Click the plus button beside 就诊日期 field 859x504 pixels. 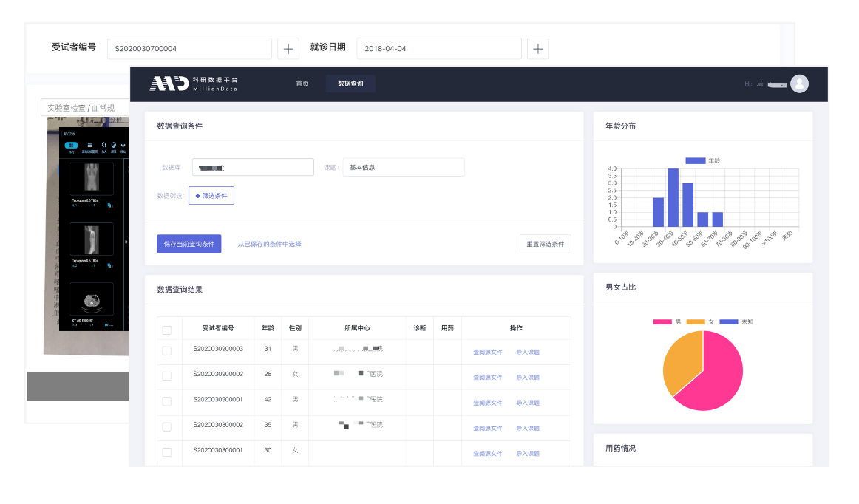pos(537,49)
